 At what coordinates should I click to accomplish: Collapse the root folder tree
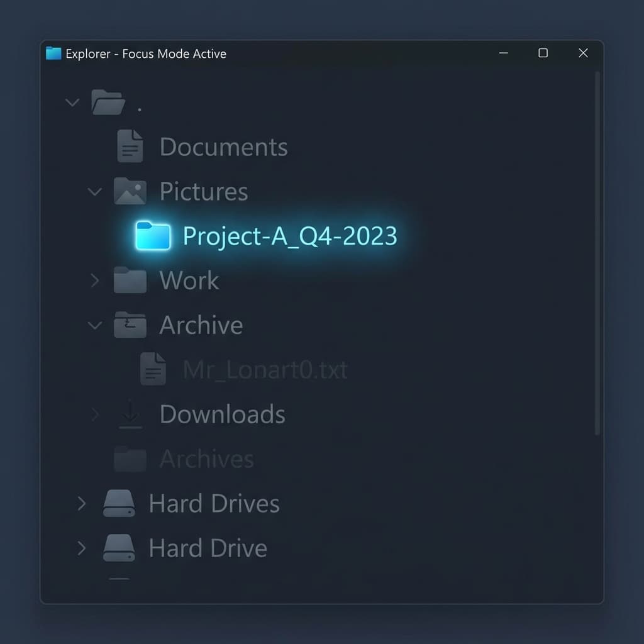tap(71, 103)
